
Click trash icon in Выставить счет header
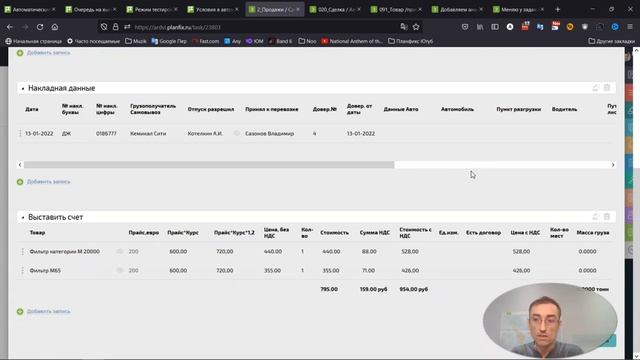coord(607,217)
